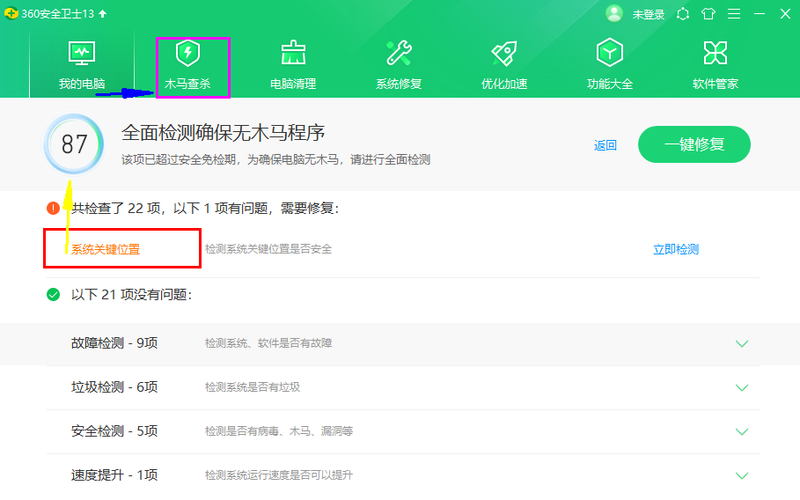
Task: Open the 系统修复 wrench icon
Action: pyautogui.click(x=399, y=53)
